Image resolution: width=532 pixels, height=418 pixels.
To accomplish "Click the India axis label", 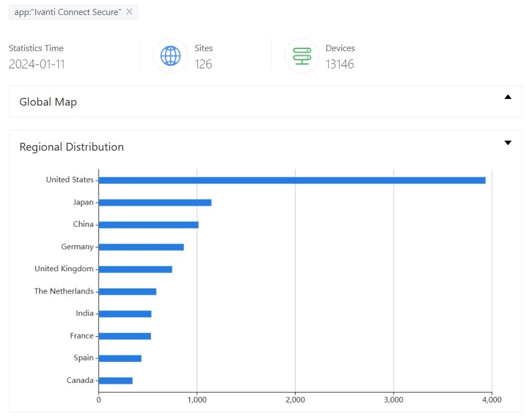I will point(85,313).
